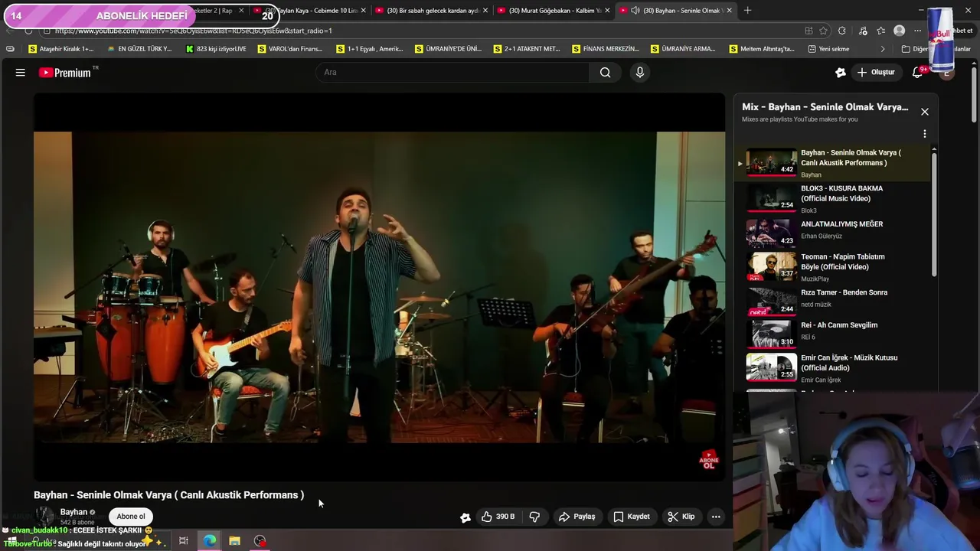The width and height of the screenshot is (980, 551).
Task: Open Bayhan channel avatar
Action: [x=45, y=517]
